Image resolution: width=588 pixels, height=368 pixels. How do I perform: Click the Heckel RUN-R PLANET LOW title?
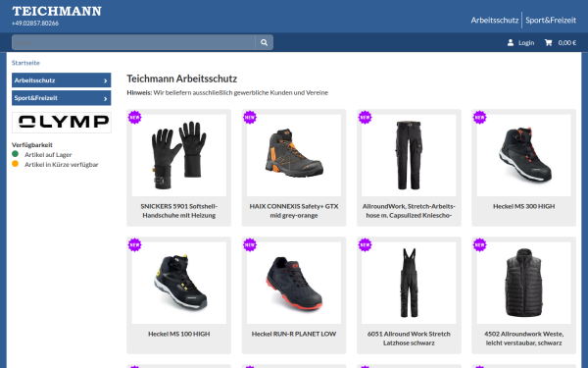coord(294,334)
